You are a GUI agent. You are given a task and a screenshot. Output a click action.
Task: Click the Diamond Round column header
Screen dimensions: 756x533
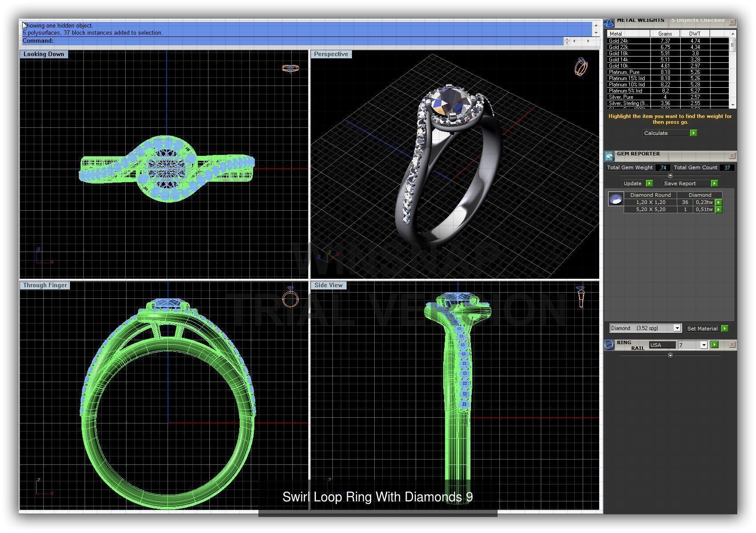(x=650, y=195)
